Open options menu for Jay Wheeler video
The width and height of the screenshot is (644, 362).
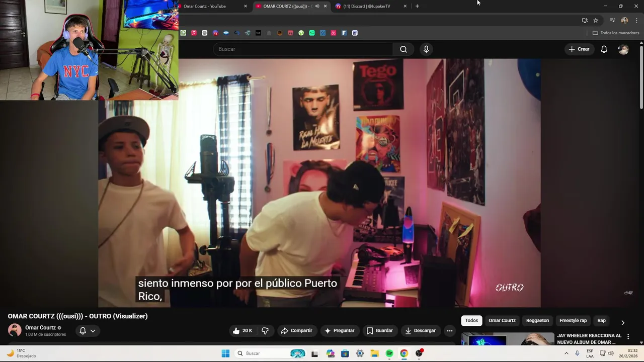click(x=628, y=337)
